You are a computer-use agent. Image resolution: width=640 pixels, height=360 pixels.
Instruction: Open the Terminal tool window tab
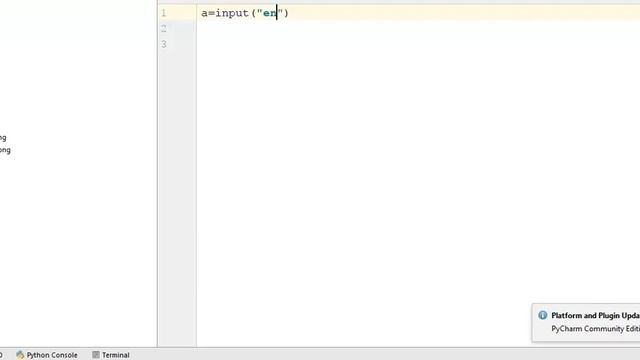point(111,355)
